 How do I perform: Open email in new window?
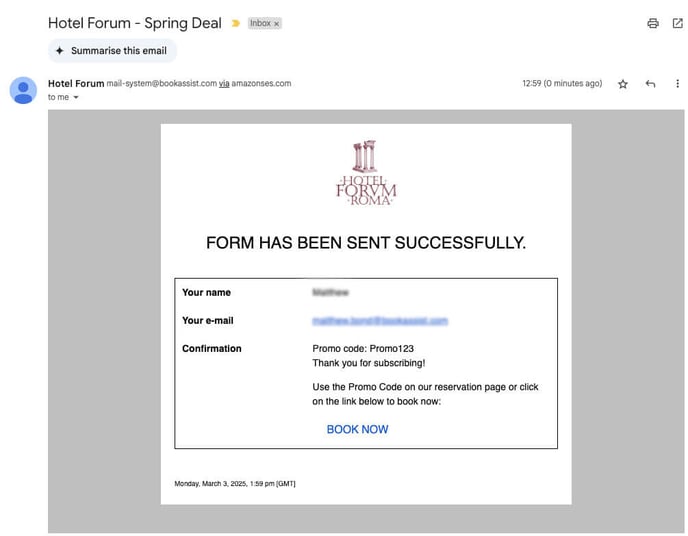[677, 23]
